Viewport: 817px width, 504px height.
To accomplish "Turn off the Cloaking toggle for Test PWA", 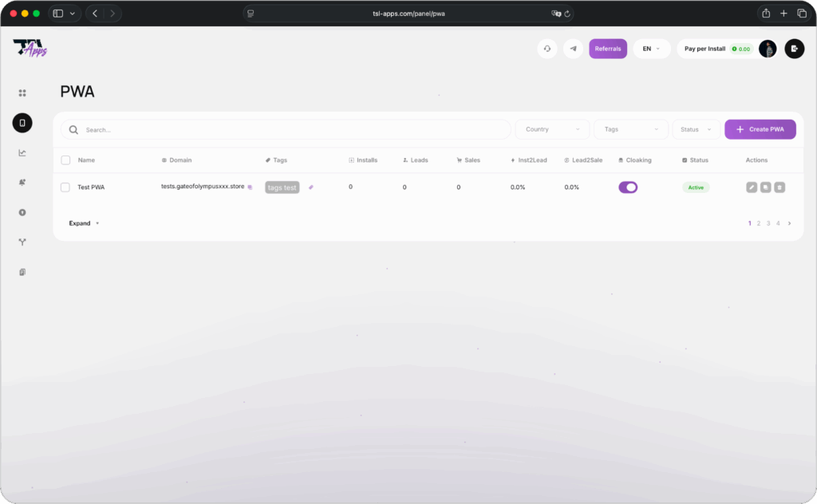I will coord(628,187).
